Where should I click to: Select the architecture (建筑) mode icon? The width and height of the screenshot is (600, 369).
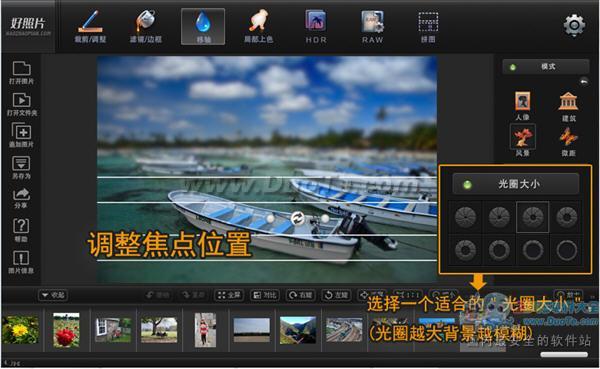pos(569,106)
